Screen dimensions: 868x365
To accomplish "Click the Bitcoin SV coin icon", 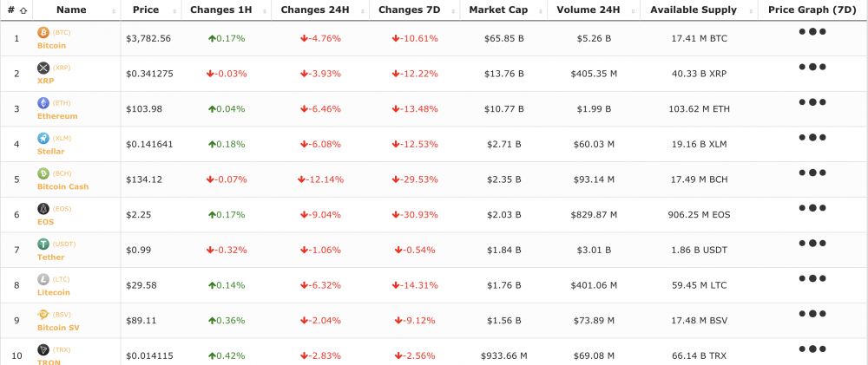I will tap(43, 315).
